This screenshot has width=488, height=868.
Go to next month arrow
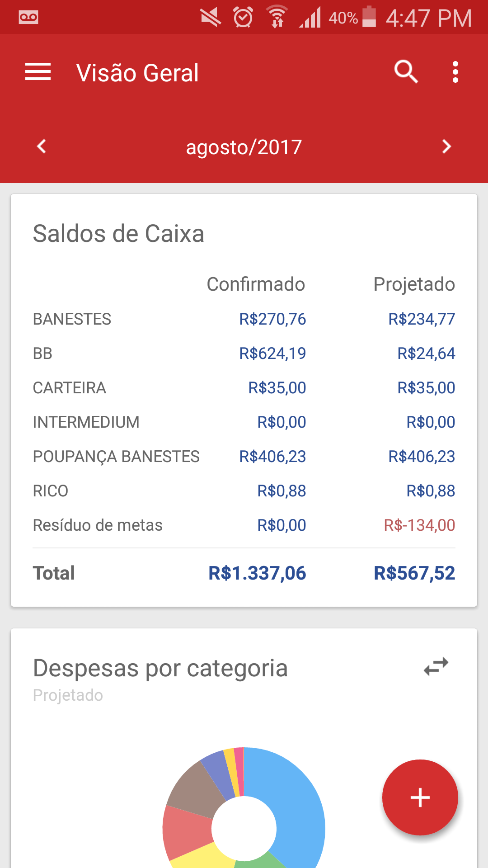click(446, 146)
